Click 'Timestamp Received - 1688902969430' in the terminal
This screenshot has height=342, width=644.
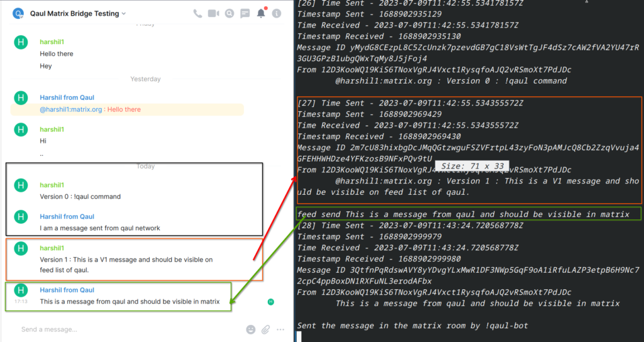point(379,136)
